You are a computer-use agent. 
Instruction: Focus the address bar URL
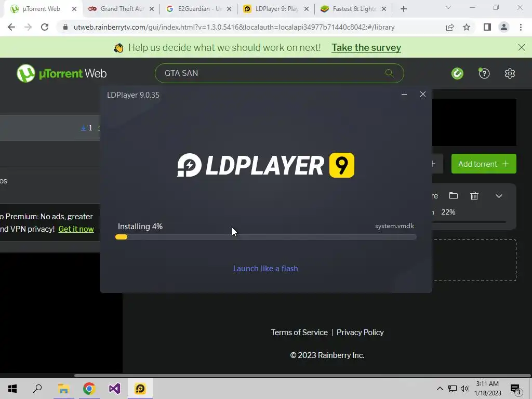tap(234, 27)
